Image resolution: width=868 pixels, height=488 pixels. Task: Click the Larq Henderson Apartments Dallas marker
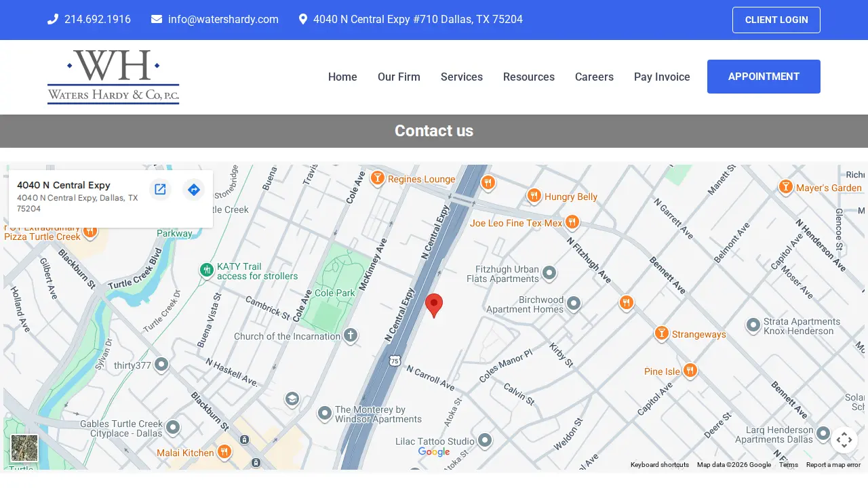(823, 433)
